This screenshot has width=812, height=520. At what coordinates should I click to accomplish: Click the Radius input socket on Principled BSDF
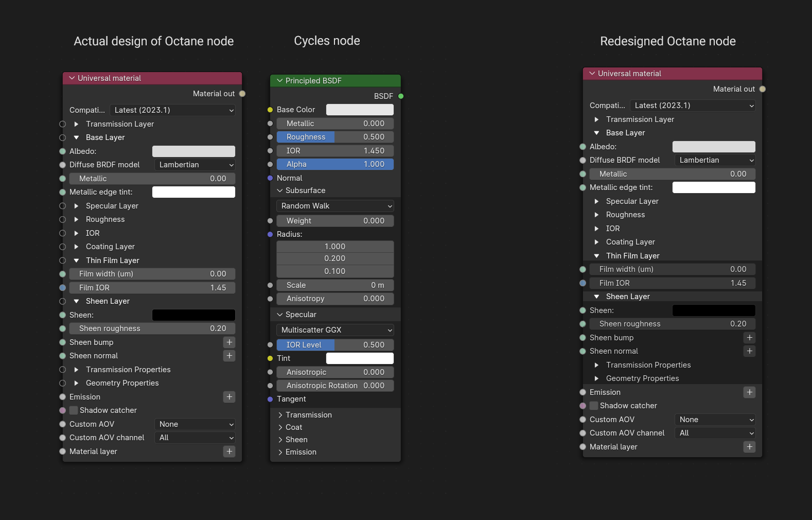(270, 234)
